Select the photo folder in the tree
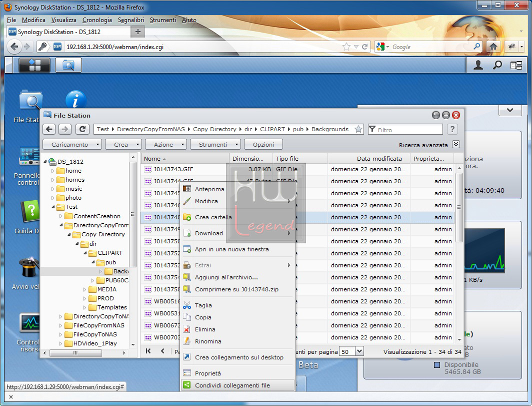This screenshot has height=406, width=532. (73, 198)
